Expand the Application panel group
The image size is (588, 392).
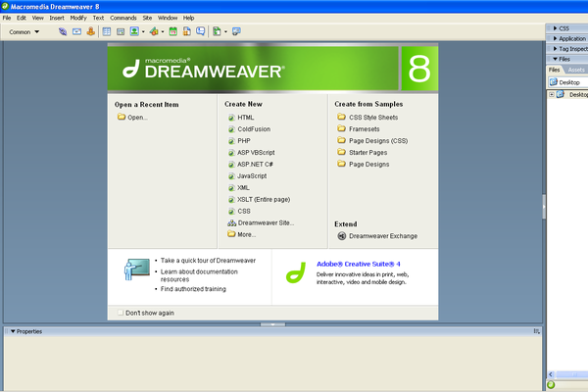click(x=570, y=38)
